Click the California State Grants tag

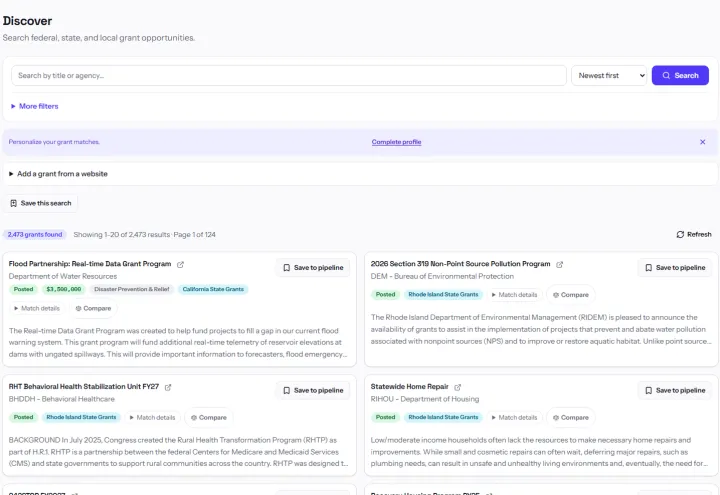[x=213, y=289]
